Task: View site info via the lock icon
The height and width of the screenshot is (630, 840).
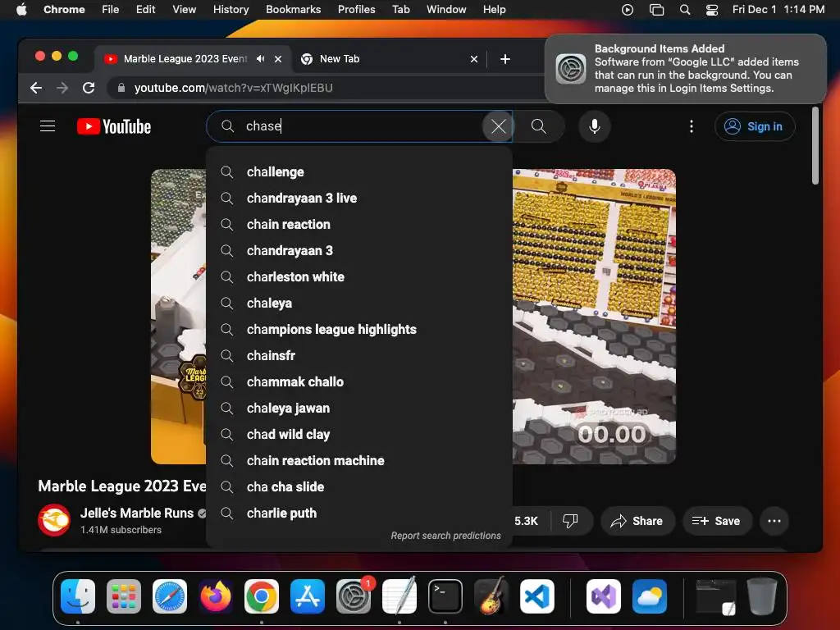Action: tap(121, 88)
